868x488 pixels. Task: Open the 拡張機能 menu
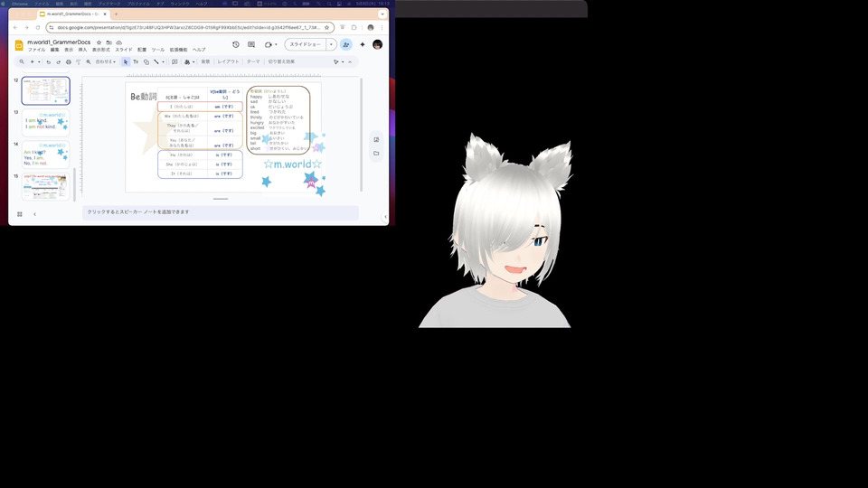178,50
